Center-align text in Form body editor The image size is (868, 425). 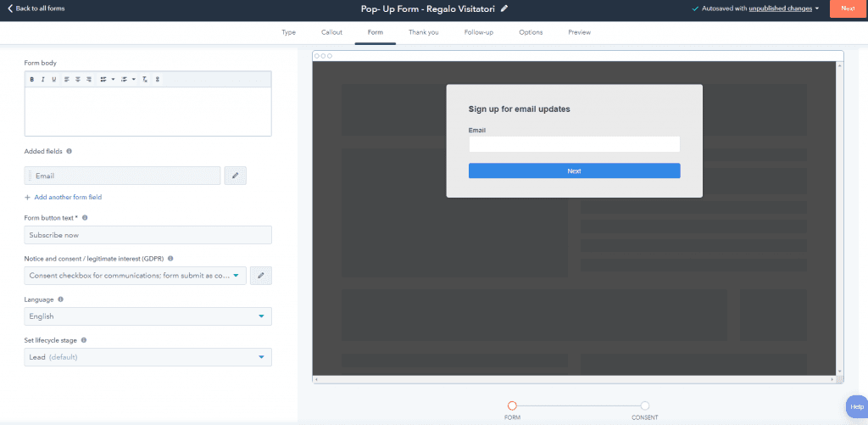point(78,79)
